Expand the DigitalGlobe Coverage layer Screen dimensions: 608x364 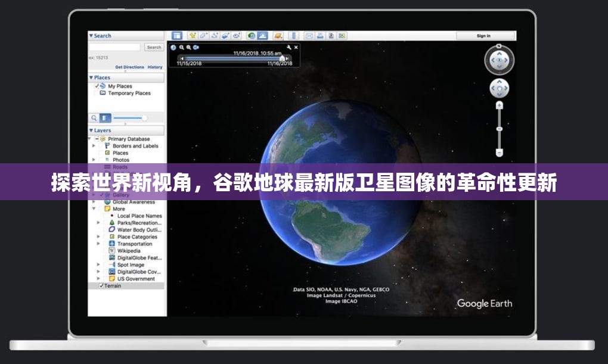coord(98,272)
